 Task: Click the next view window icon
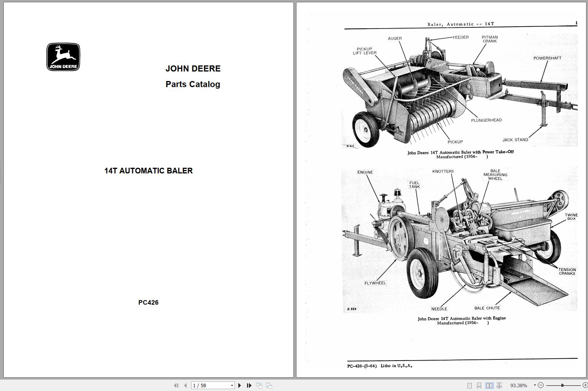270,385
